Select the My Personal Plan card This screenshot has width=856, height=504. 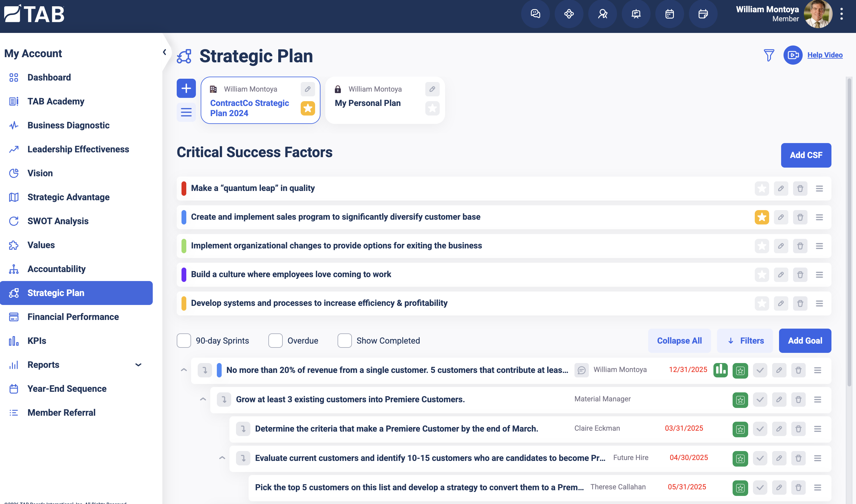pyautogui.click(x=385, y=100)
